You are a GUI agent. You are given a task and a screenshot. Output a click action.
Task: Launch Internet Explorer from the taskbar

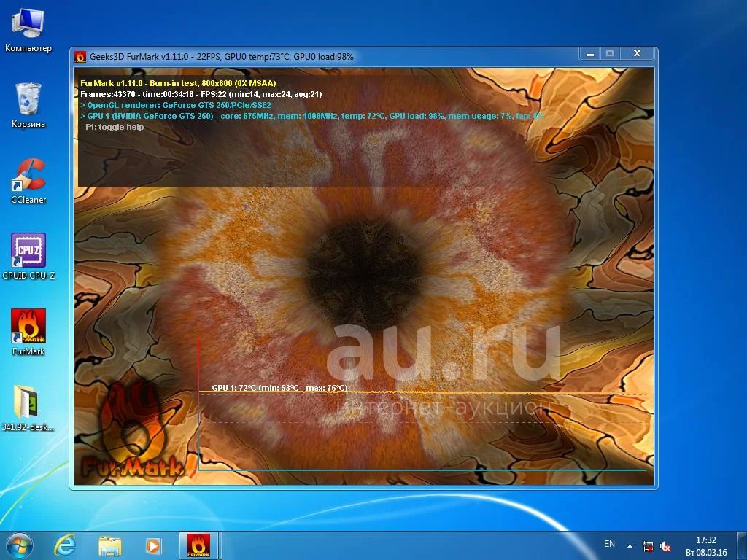point(65,545)
